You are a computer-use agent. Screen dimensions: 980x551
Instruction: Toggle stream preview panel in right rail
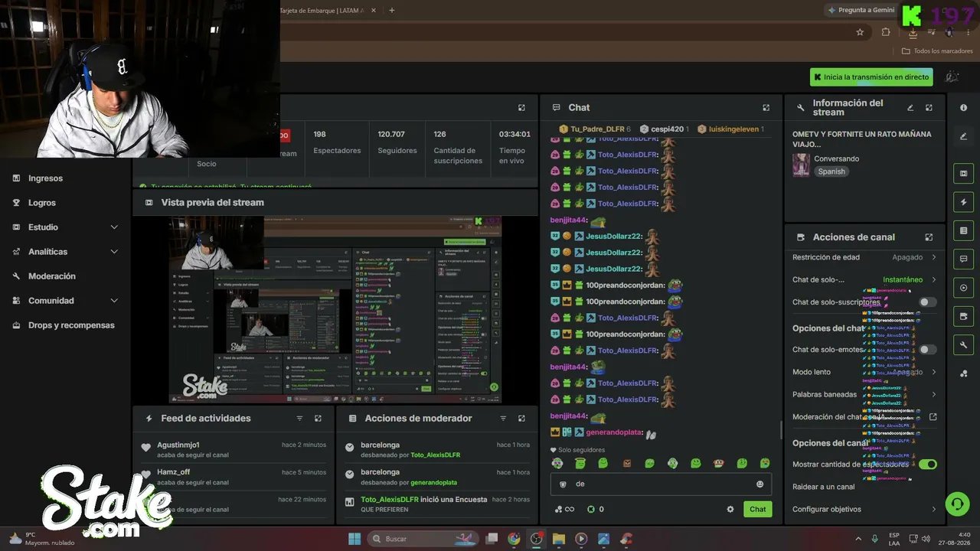[x=964, y=174]
